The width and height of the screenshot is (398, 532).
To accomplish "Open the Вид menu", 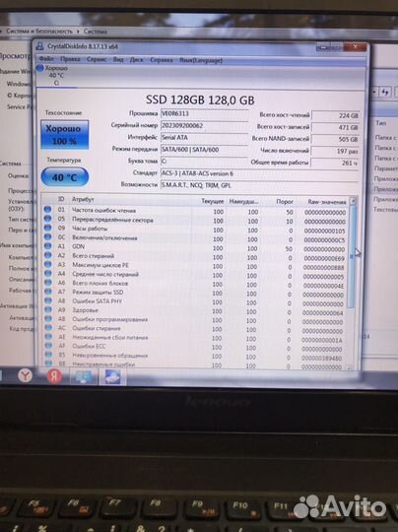I will [x=118, y=59].
